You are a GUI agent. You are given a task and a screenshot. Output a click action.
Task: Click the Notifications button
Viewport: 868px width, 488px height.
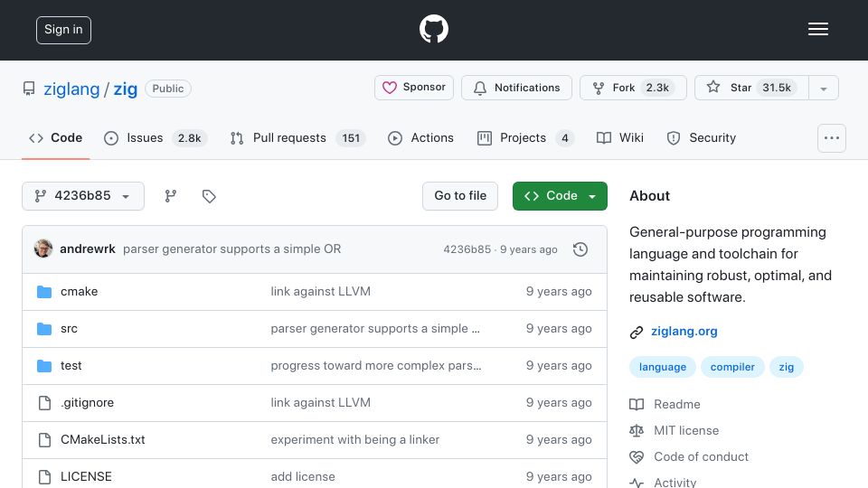(x=516, y=88)
